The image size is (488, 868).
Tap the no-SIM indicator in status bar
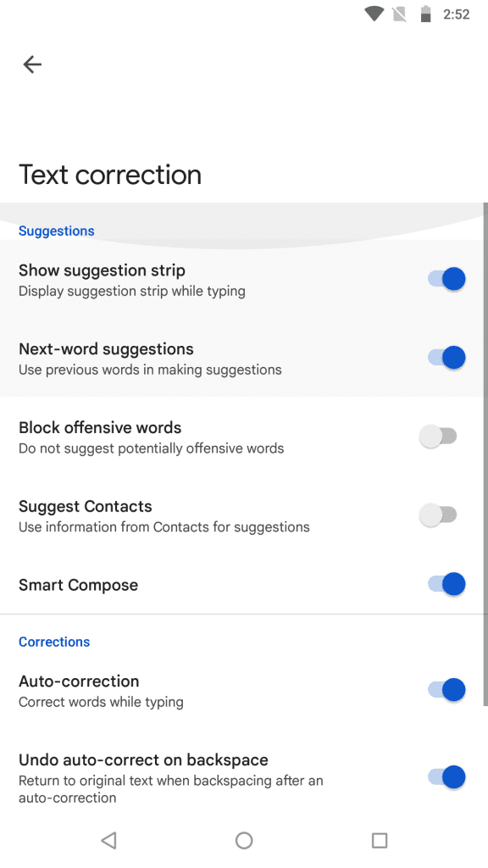coord(398,14)
